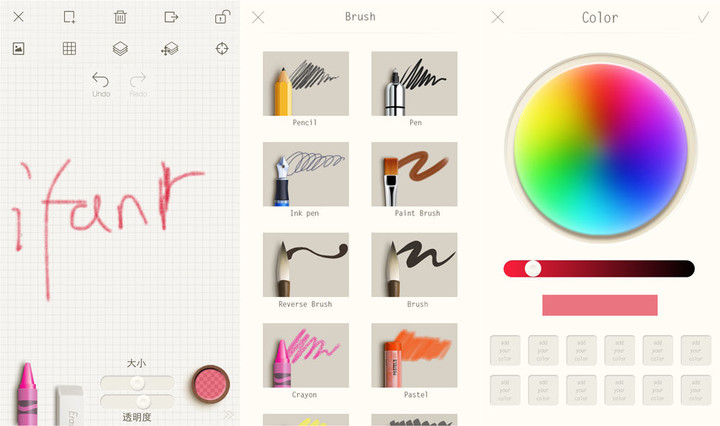Toggle the grid background icon
Viewport: 720px width, 426px height.
[x=69, y=48]
